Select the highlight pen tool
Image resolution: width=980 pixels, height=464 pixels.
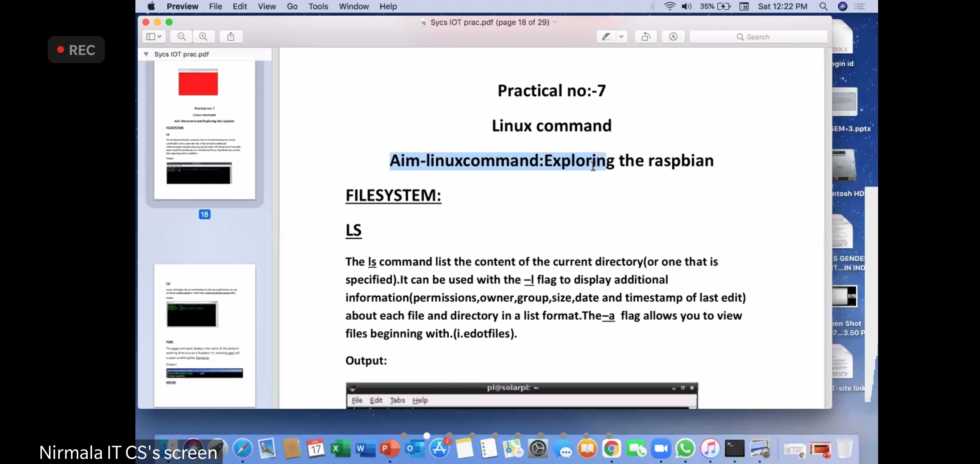[x=606, y=37]
